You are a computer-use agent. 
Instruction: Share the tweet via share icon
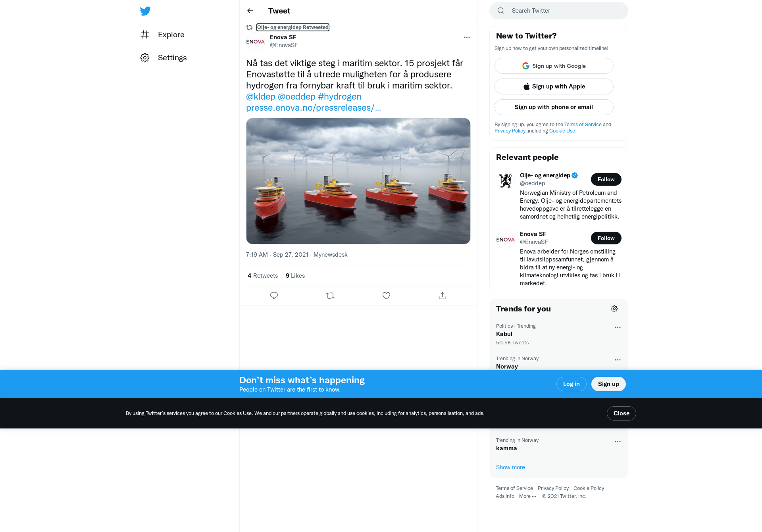(443, 296)
